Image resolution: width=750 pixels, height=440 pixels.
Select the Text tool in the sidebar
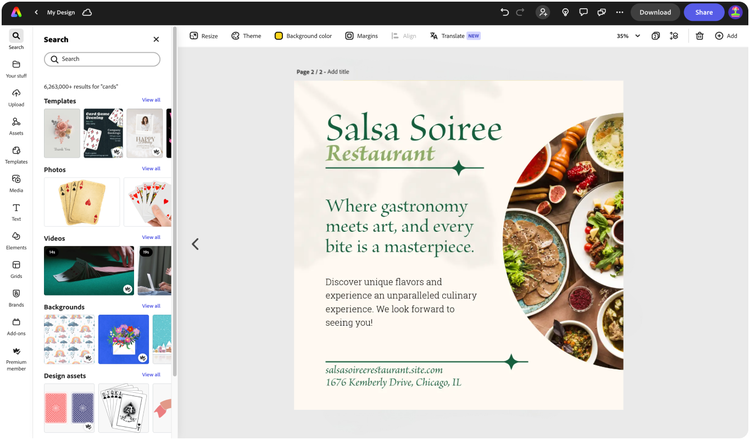point(16,212)
